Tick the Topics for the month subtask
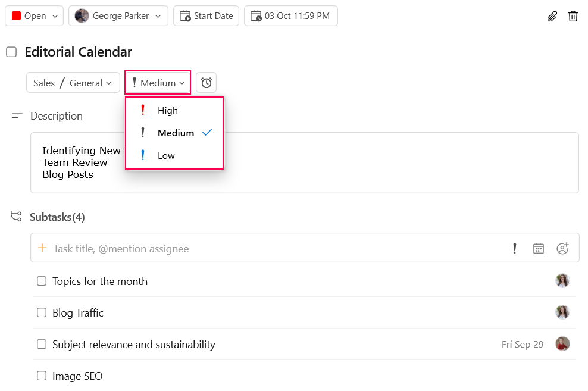Viewport: 588px width, 391px height. [x=42, y=281]
